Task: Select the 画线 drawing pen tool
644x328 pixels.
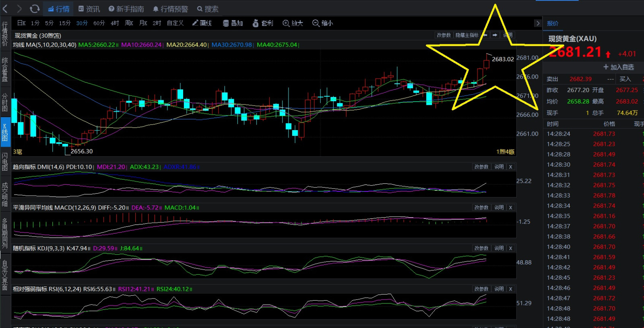Action: click(x=202, y=23)
